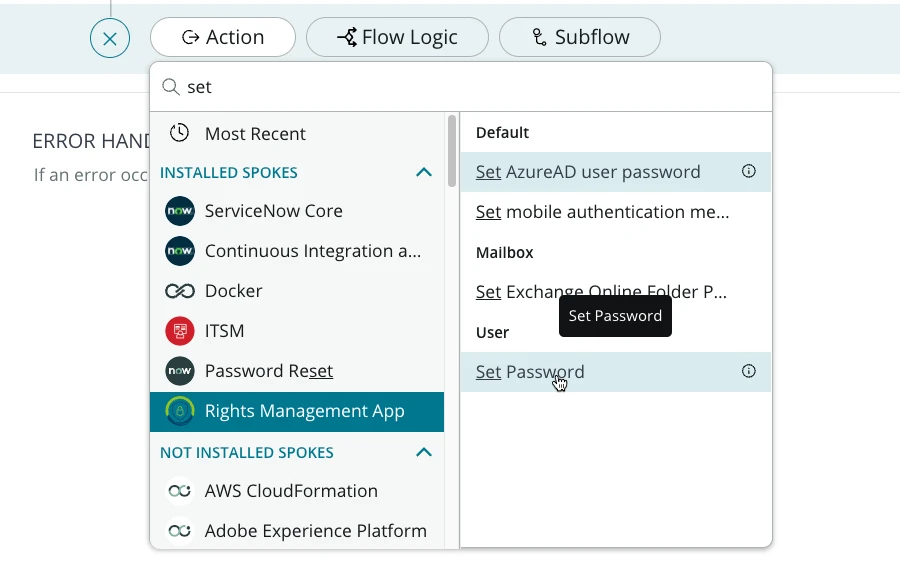This screenshot has height=584, width=900.
Task: Click the X cancel circle icon
Action: click(x=110, y=39)
